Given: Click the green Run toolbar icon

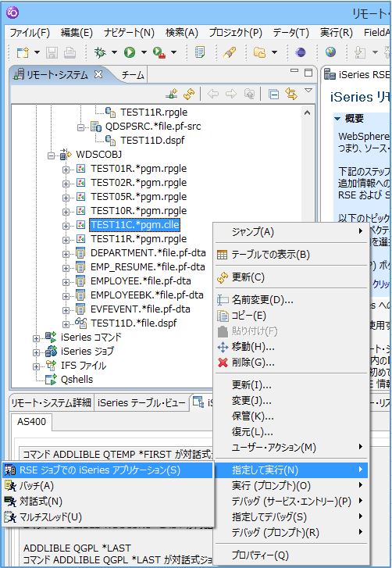Looking at the screenshot, I should pyautogui.click(x=129, y=53).
